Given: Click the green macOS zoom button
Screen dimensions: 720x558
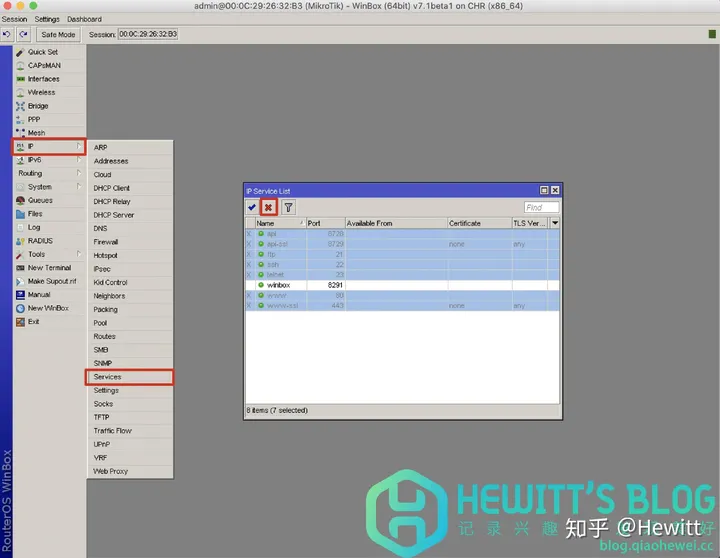Looking at the screenshot, I should [33, 6].
